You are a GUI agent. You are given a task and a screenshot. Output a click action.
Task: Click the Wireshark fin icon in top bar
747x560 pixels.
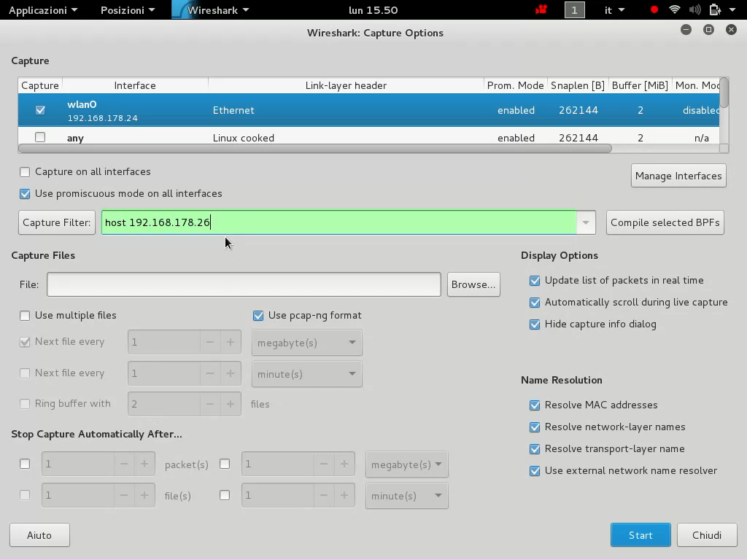(x=178, y=10)
